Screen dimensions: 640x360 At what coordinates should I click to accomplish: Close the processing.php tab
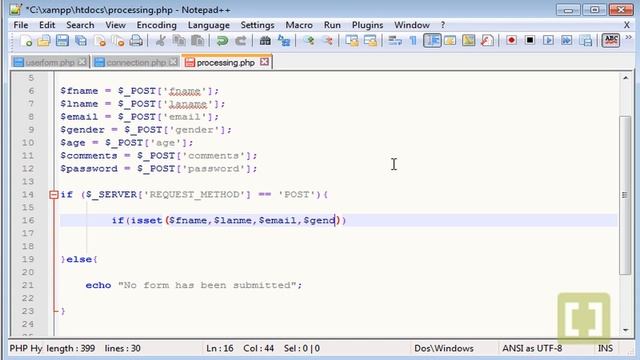264,62
